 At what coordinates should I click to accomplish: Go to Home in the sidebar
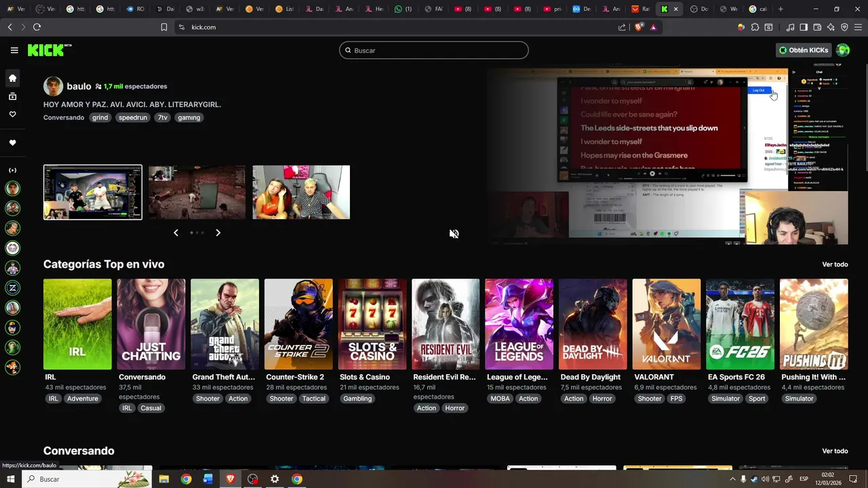(x=12, y=78)
